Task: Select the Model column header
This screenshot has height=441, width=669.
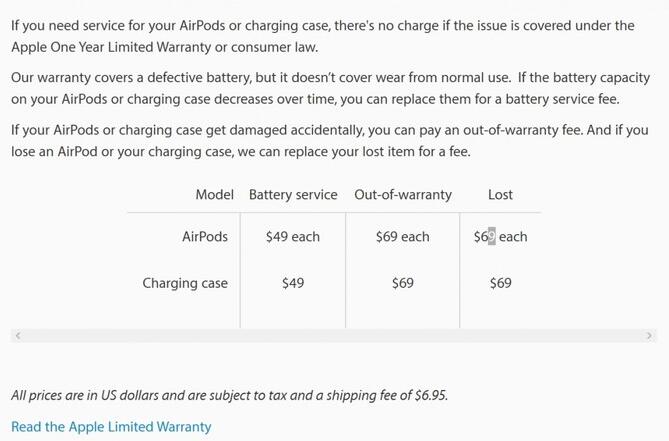Action: (215, 194)
